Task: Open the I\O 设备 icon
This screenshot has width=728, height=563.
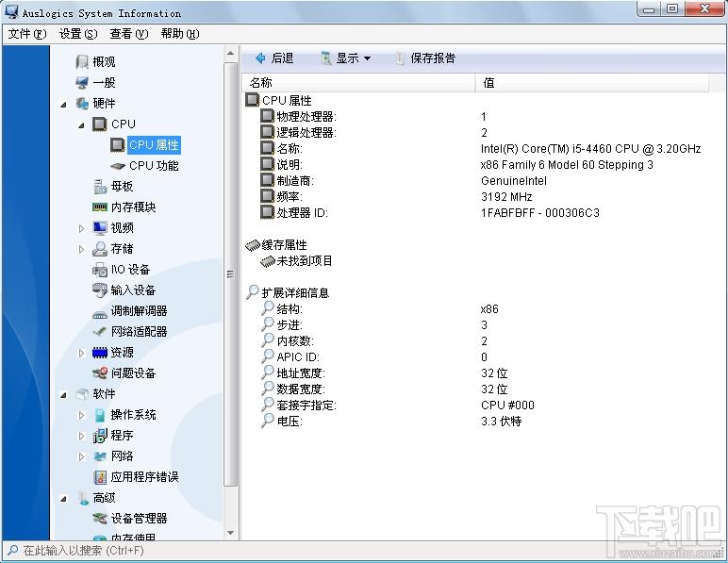Action: tap(100, 270)
